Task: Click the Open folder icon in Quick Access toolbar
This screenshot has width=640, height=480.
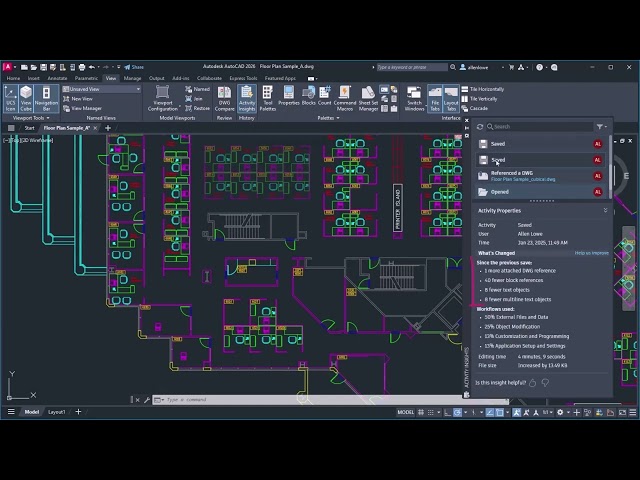Action: (33, 67)
